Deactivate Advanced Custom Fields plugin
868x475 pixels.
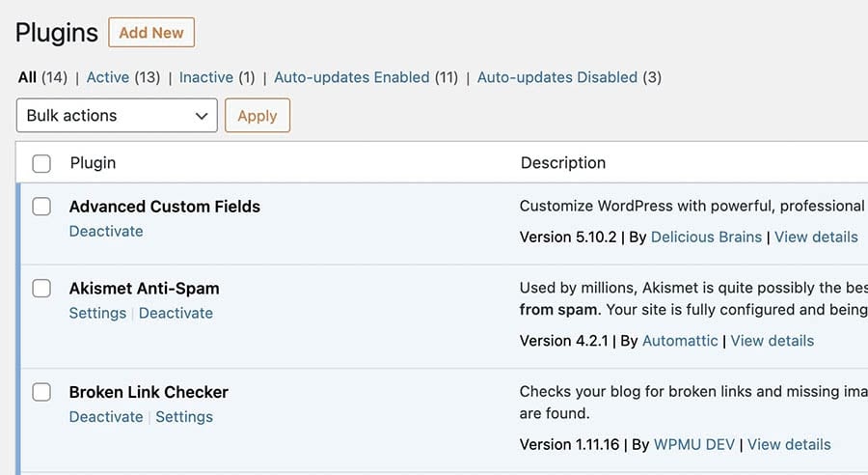tap(106, 232)
